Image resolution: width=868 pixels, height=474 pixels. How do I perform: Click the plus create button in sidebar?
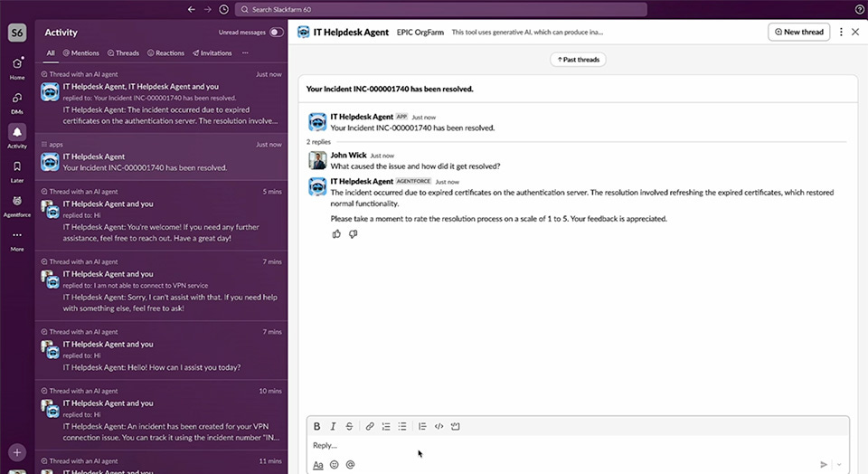point(17,452)
